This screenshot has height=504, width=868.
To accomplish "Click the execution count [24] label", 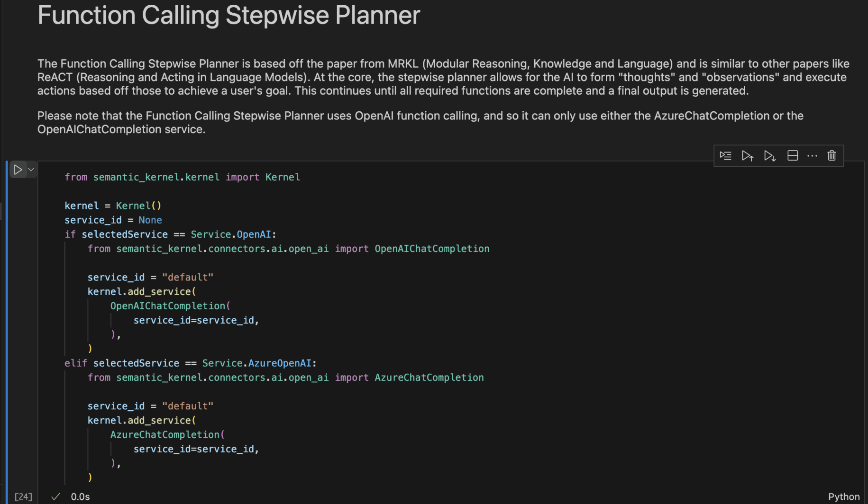I will pyautogui.click(x=23, y=496).
